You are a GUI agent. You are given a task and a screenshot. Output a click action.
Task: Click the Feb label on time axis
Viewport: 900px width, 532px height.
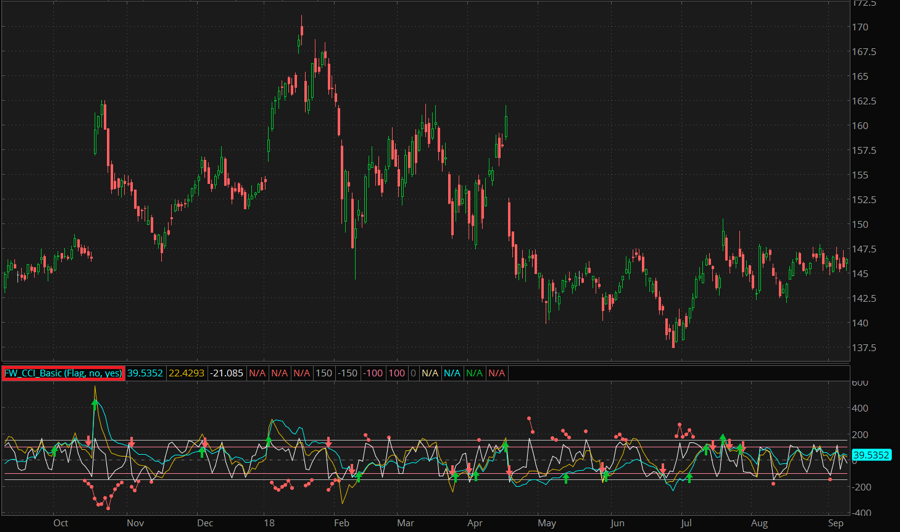click(x=342, y=522)
